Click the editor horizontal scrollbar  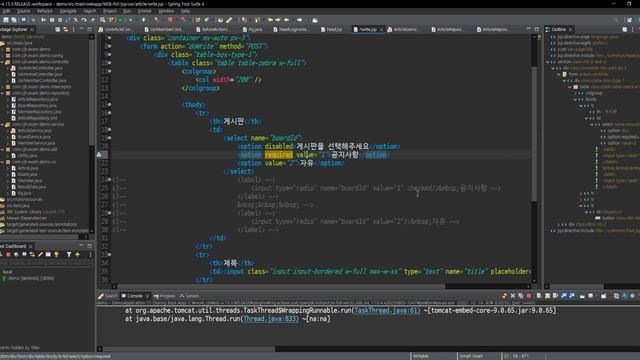click(282, 287)
